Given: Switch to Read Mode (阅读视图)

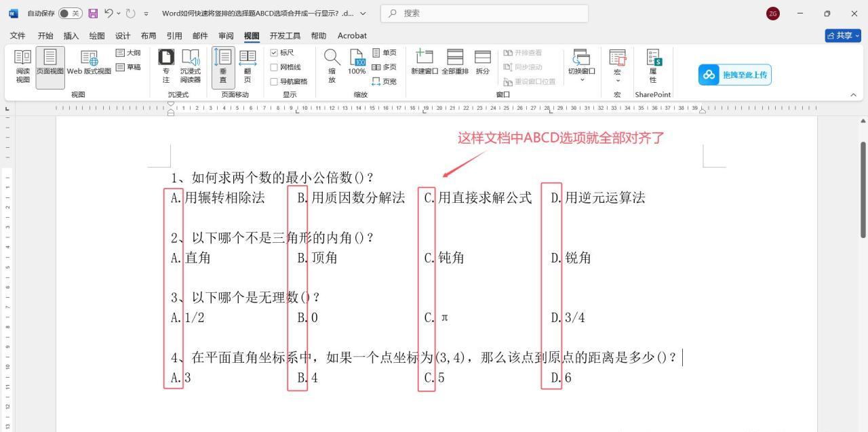Looking at the screenshot, I should tap(22, 67).
